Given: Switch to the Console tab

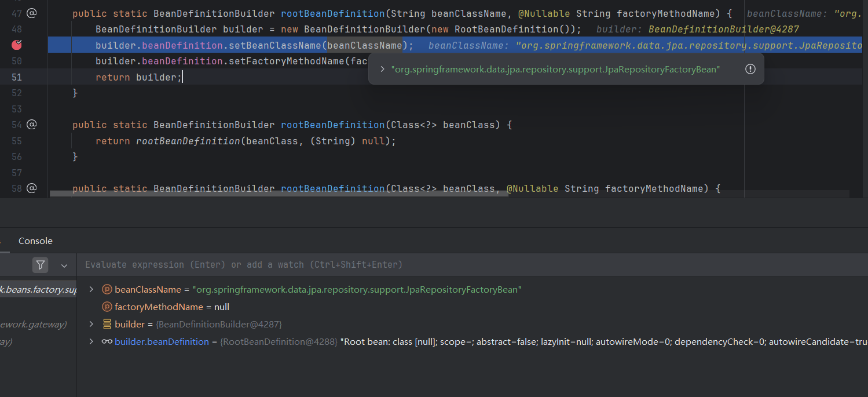Looking at the screenshot, I should click(35, 241).
